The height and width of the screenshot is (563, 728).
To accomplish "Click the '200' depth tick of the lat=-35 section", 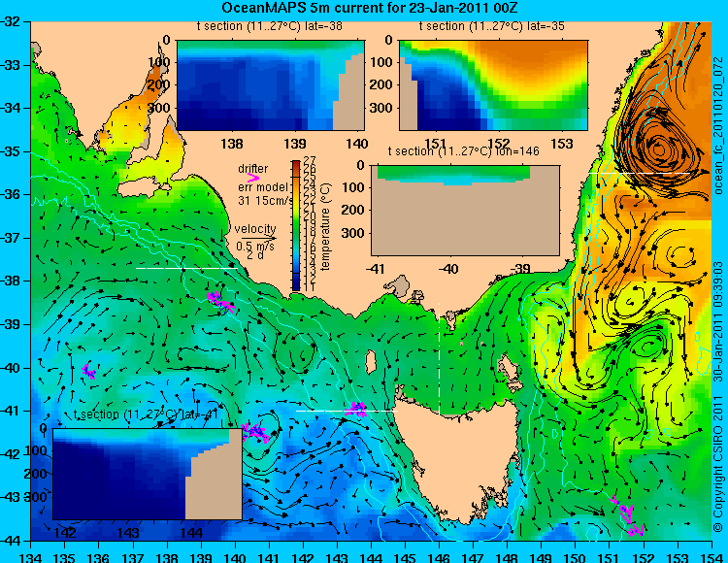I will (x=381, y=85).
